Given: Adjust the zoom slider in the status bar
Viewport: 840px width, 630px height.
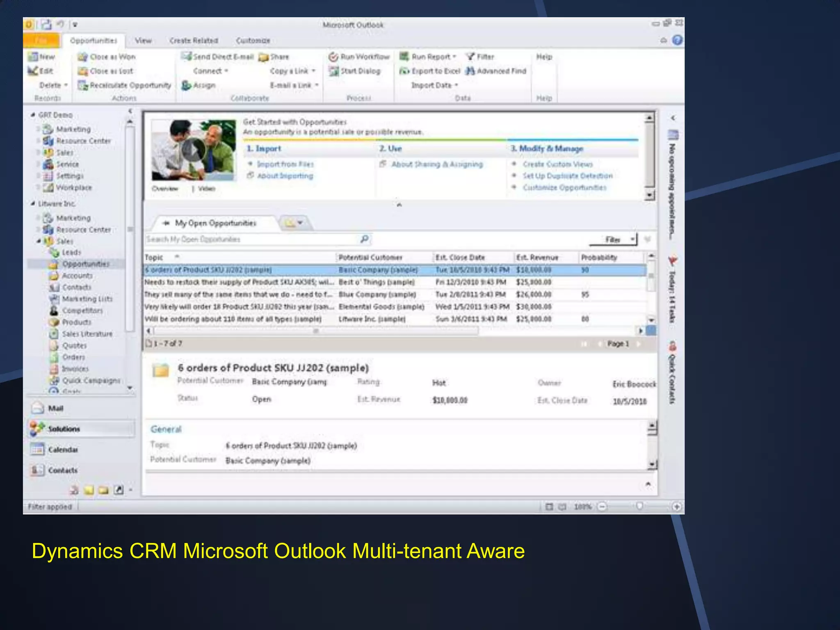Looking at the screenshot, I should tap(639, 507).
